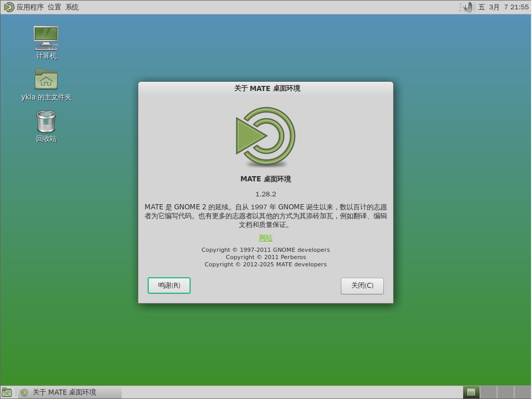This screenshot has height=399, width=532.
Task: Open the 应用程序 menu
Action: (x=30, y=7)
